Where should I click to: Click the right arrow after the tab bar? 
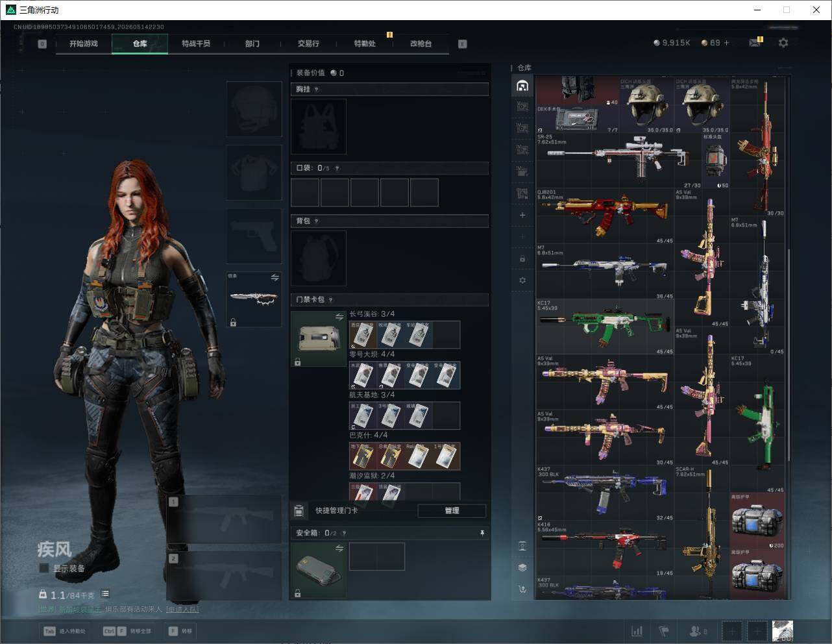coord(463,44)
